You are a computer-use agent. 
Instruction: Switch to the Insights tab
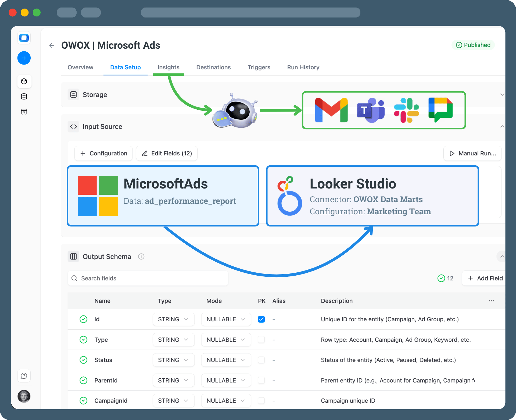169,67
